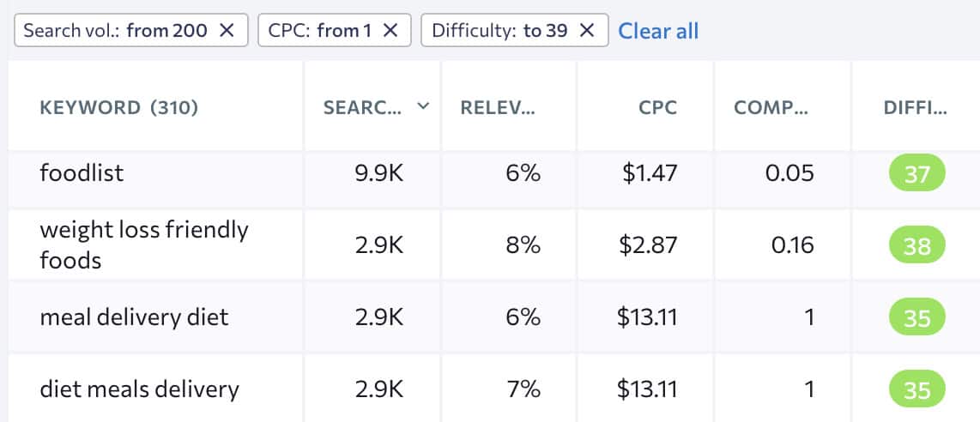Screen dimensions: 980x422
Task: Sort by the CPC column header
Action: (657, 107)
